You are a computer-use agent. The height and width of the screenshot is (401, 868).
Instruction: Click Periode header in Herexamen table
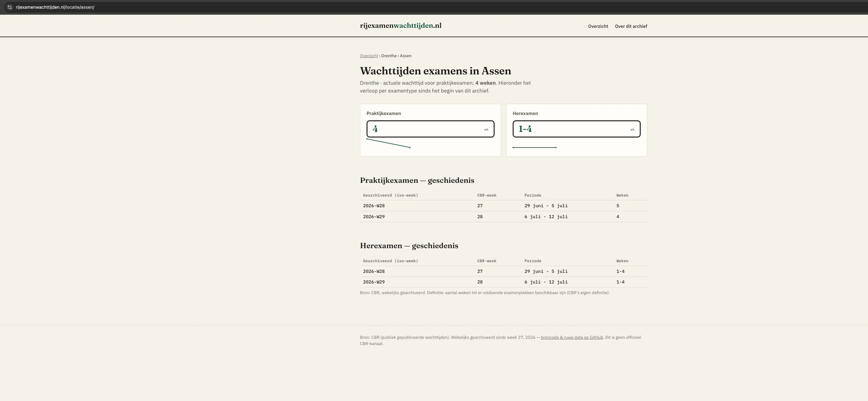tap(533, 261)
